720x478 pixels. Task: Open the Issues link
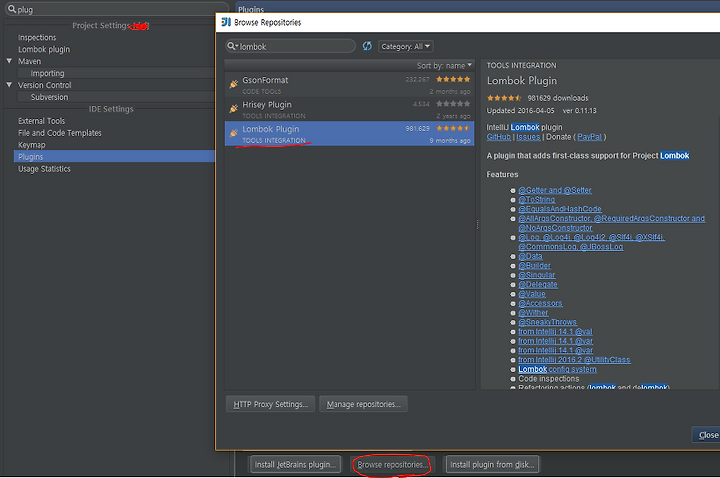point(528,137)
